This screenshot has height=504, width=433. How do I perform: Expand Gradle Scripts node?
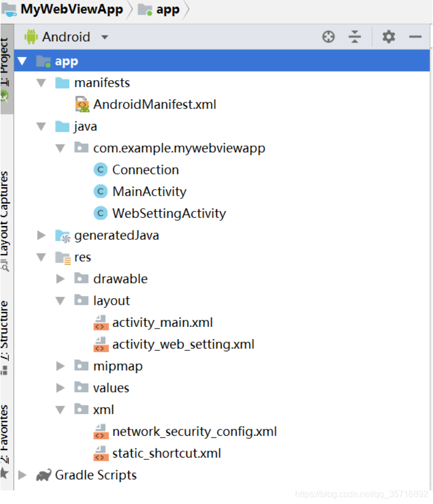[x=22, y=475]
